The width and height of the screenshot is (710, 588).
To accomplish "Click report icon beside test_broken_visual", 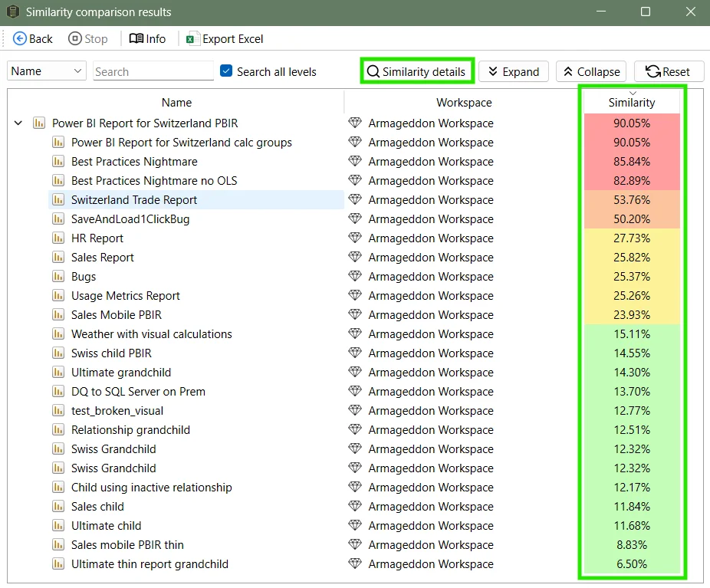I will [x=58, y=411].
